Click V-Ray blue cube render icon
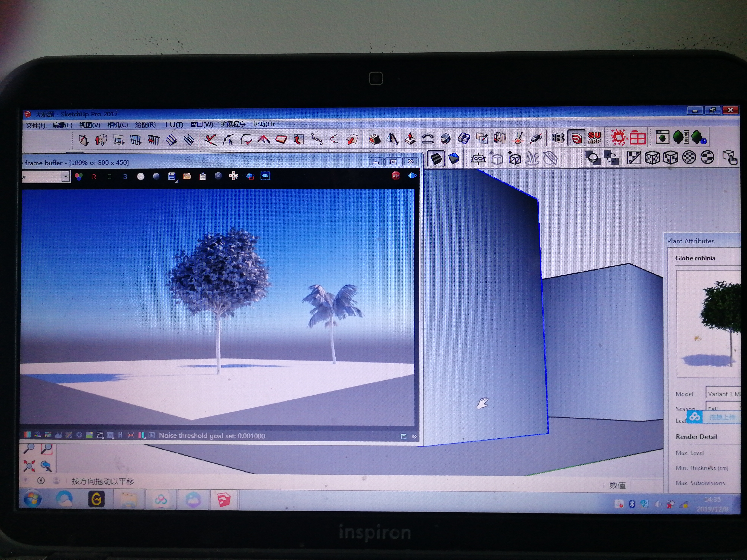This screenshot has width=747, height=560. pyautogui.click(x=454, y=158)
